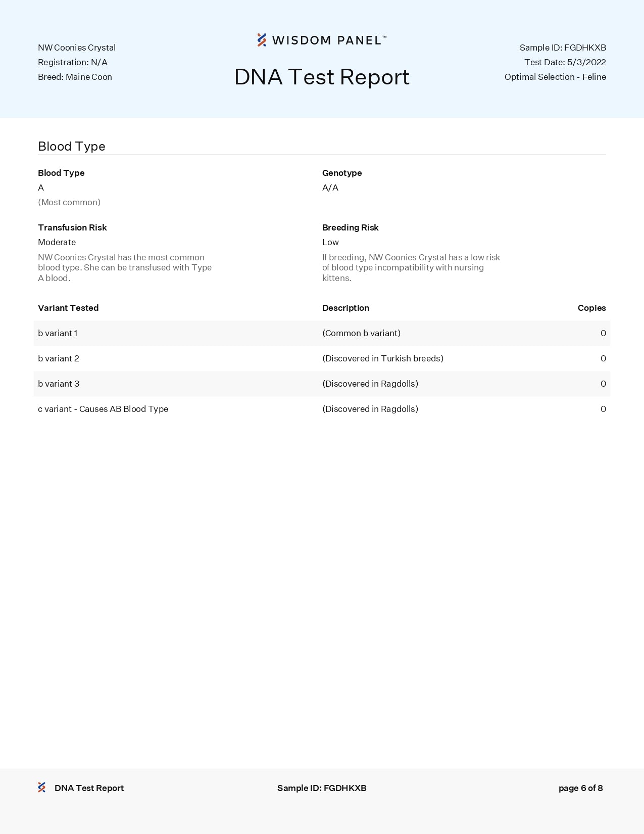
Task: Select the Breed: Maine Coon line
Action: tap(75, 77)
